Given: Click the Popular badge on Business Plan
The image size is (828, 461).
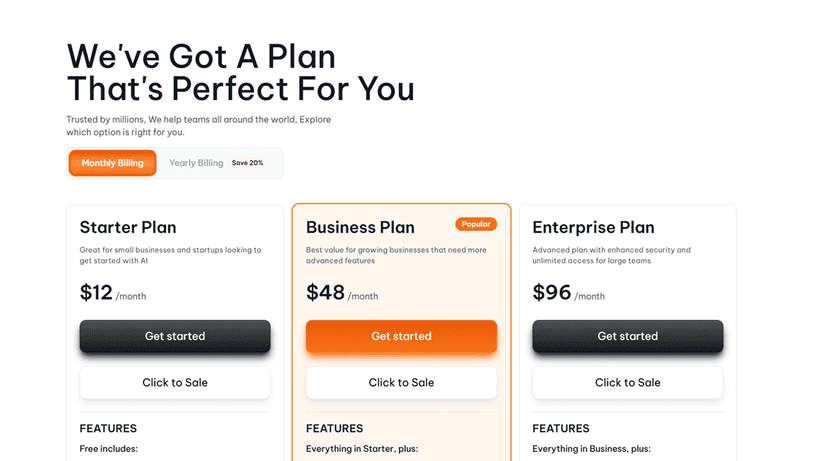Looking at the screenshot, I should (476, 224).
